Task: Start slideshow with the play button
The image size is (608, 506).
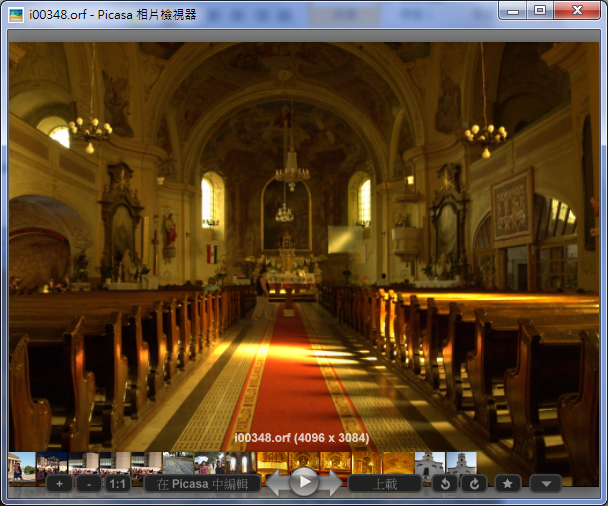Action: 304,482
